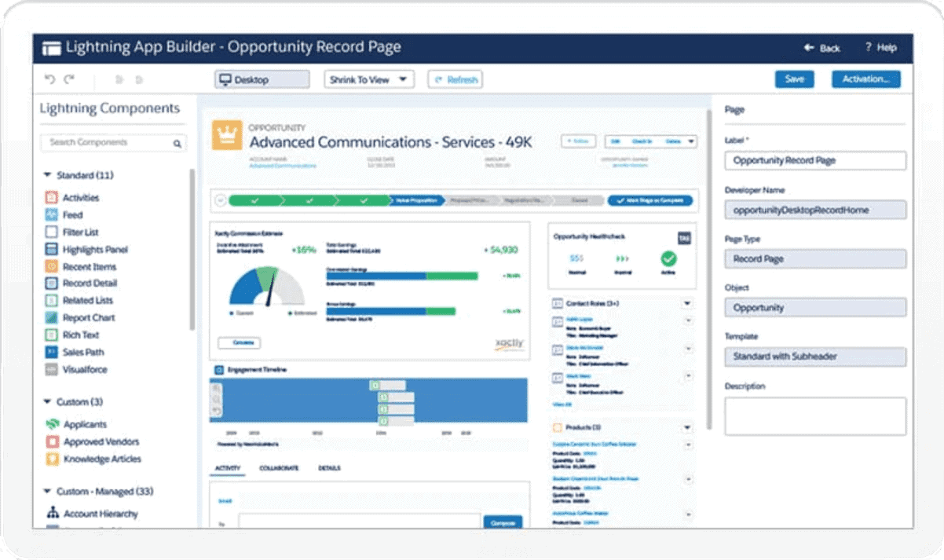Select the Highlights Panel component icon

(x=52, y=249)
